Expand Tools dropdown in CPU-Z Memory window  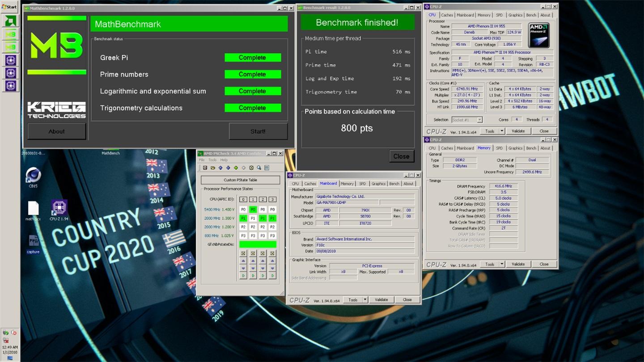(502, 264)
